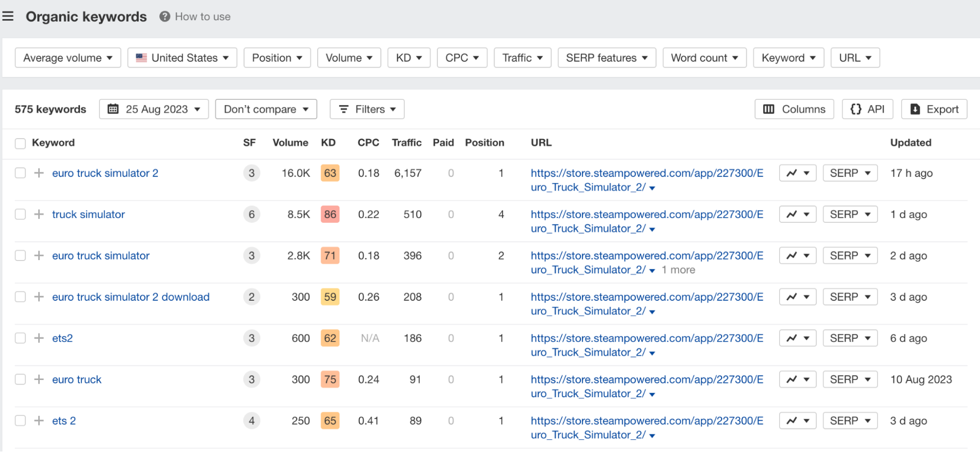The width and height of the screenshot is (980, 452).
Task: Open position history chart for ets 2
Action: point(798,421)
